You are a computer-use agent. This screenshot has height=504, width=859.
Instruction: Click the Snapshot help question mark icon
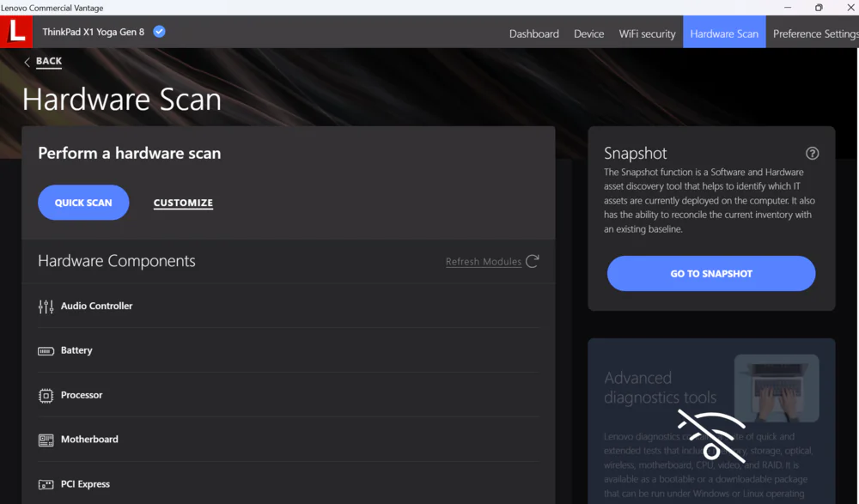[x=812, y=154]
